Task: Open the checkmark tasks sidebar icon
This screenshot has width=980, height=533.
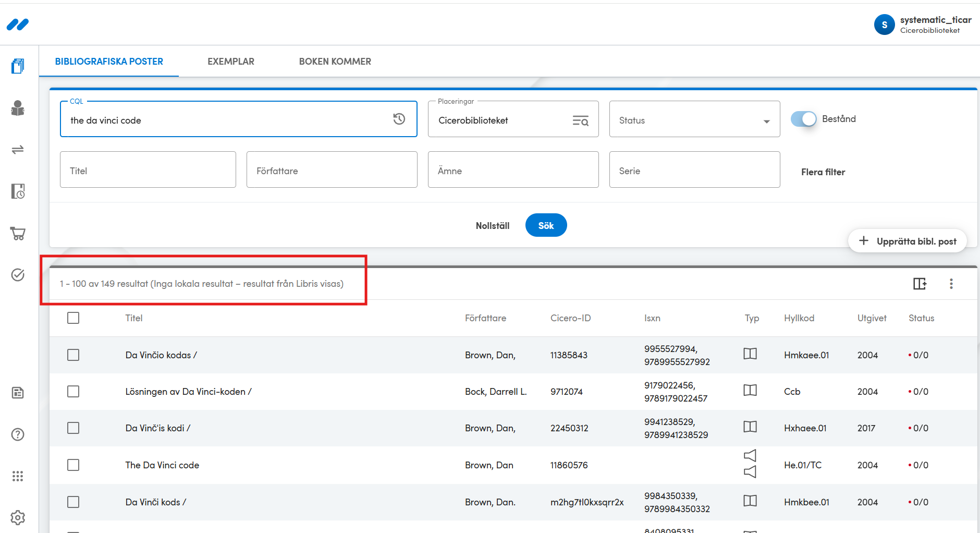Action: click(x=18, y=275)
